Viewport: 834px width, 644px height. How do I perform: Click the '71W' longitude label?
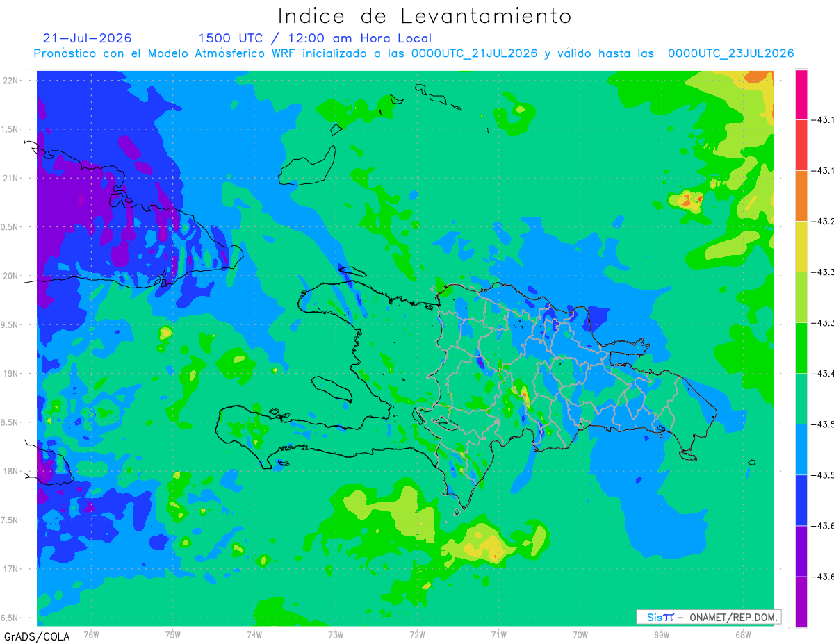[x=498, y=634]
